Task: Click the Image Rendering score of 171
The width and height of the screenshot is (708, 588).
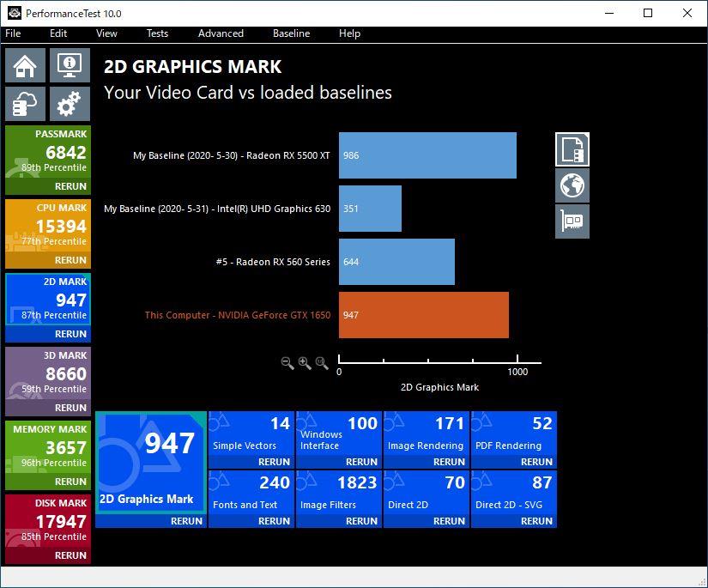Action: coord(450,423)
